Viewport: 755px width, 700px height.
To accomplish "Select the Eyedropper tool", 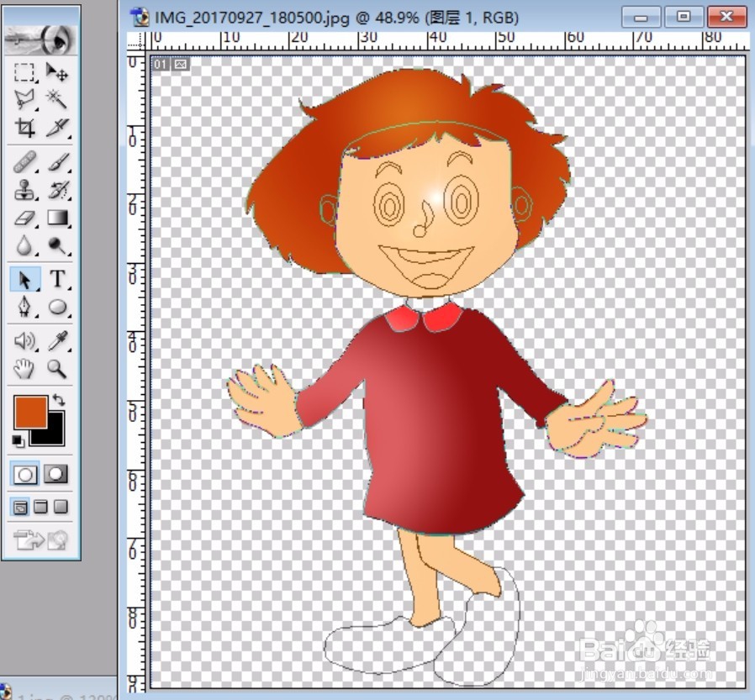I will (57, 341).
